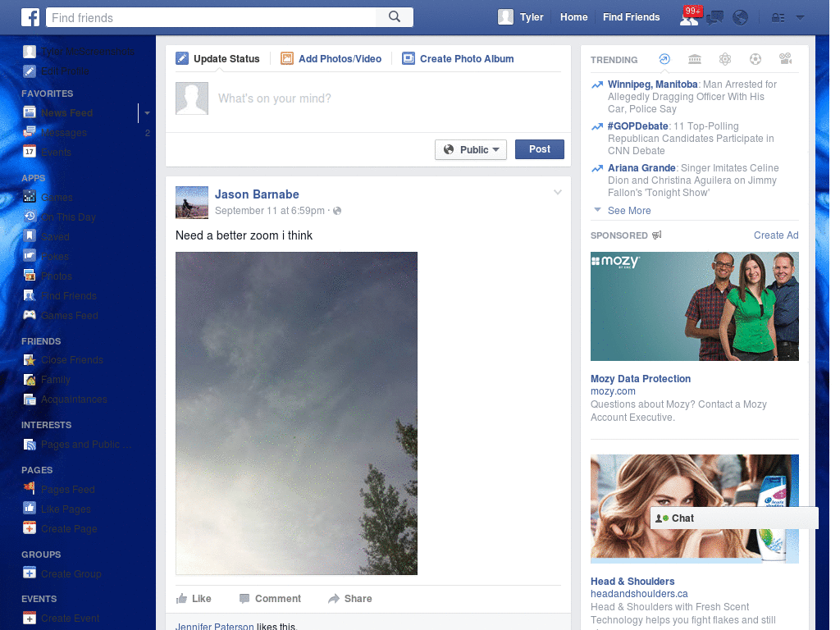Image resolution: width=840 pixels, height=630 pixels.
Task: View Sports trends via soccer ball icon
Action: pyautogui.click(x=756, y=59)
